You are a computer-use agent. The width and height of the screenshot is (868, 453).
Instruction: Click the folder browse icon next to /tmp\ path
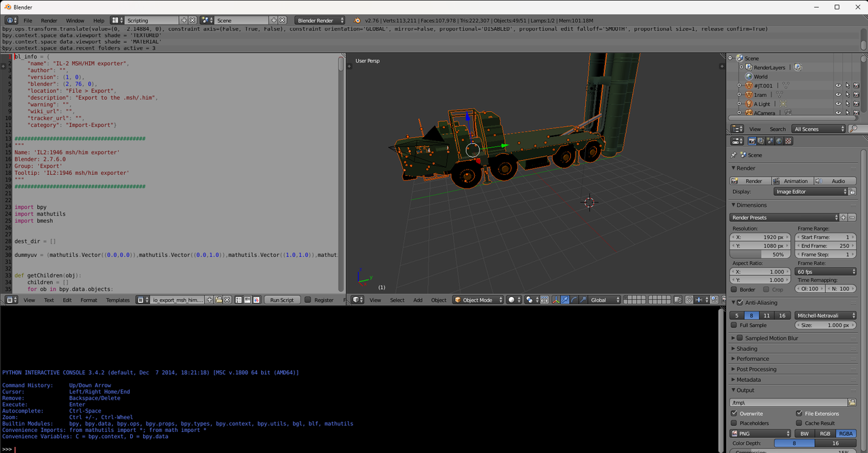coord(852,403)
